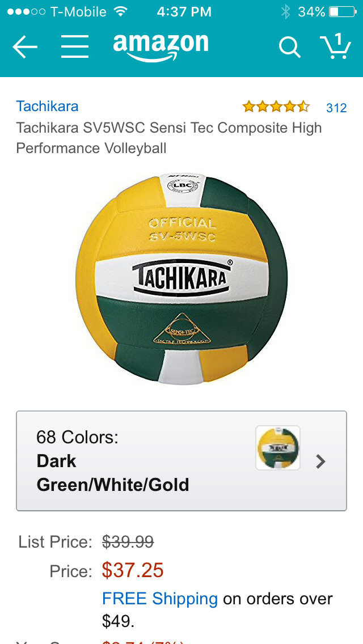Open the Tachikara brand link
363x644 pixels.
[x=47, y=106]
